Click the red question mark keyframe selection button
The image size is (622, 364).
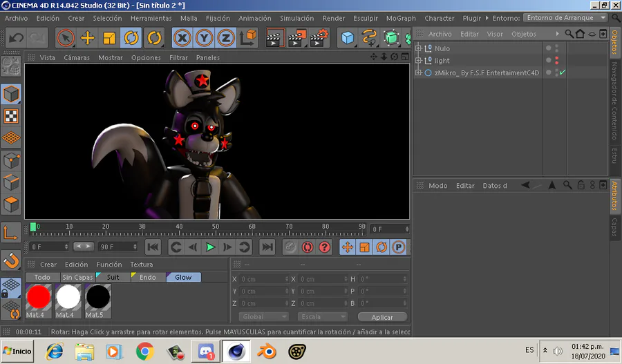(325, 247)
